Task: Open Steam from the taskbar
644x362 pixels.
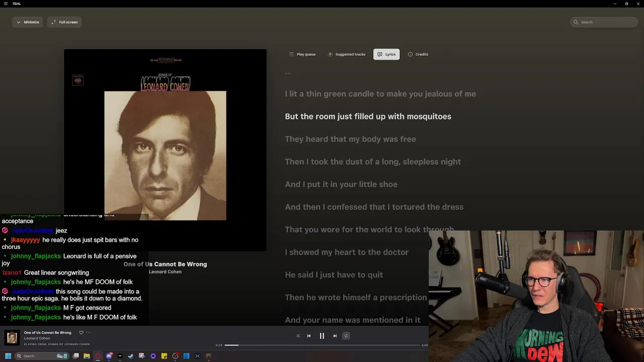Action: (x=131, y=356)
